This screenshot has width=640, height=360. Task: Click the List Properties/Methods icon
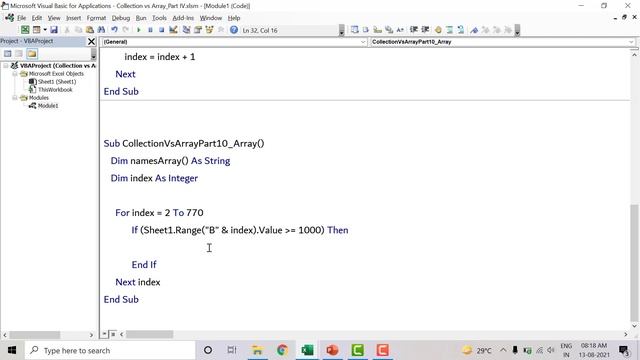click(x=354, y=30)
